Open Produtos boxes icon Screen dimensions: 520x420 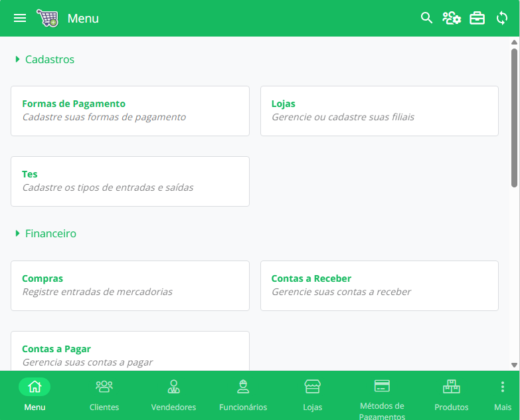452,387
